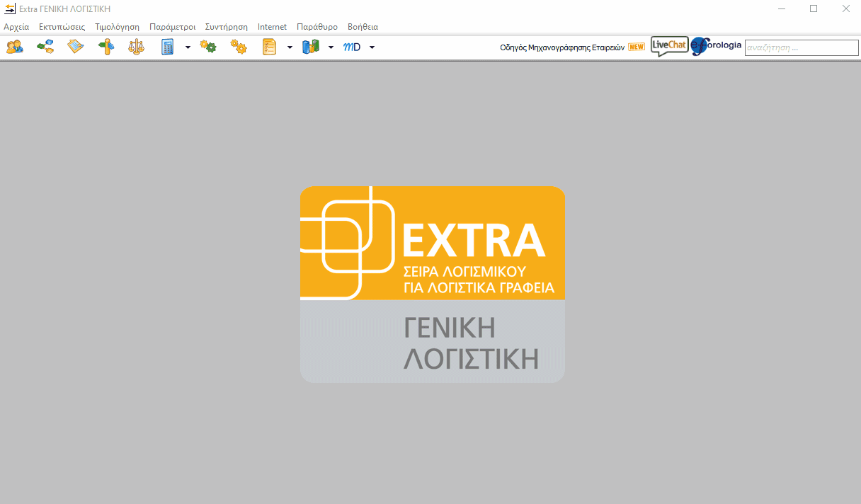Open the Αρχεία menu
The image size is (861, 504).
[16, 27]
